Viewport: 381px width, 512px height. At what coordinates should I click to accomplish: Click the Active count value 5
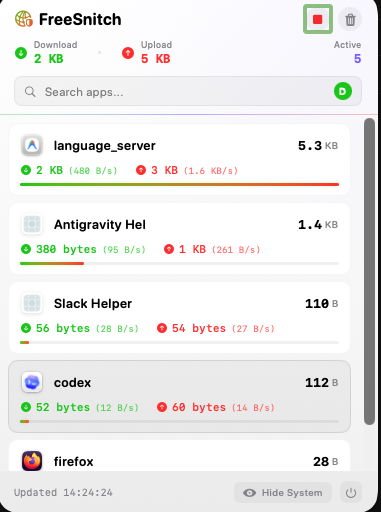point(357,59)
